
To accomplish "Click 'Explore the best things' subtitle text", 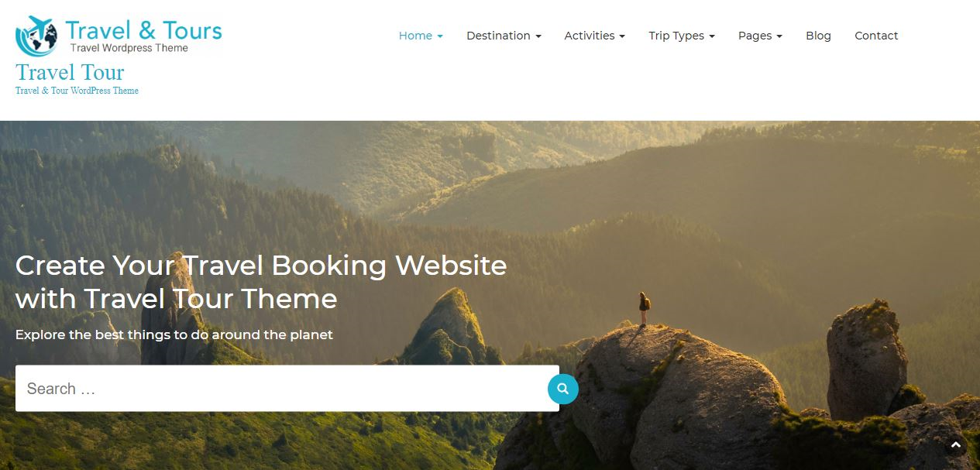I will click(x=174, y=335).
